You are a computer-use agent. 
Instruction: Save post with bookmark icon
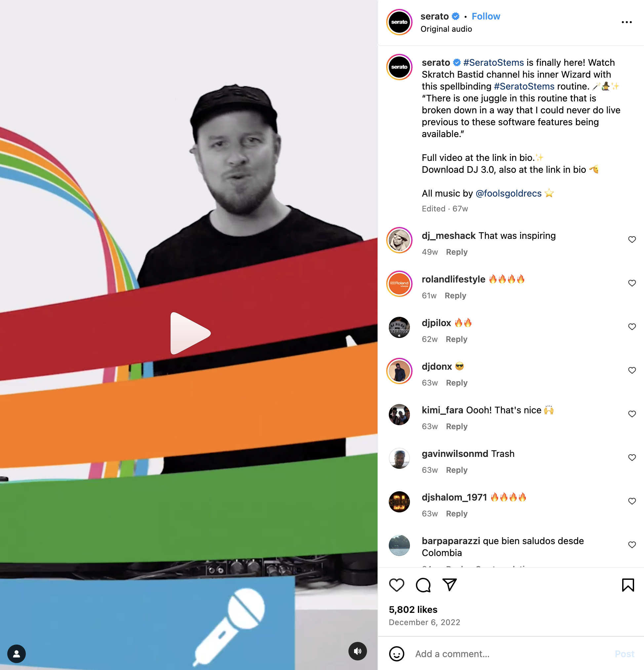(x=627, y=585)
